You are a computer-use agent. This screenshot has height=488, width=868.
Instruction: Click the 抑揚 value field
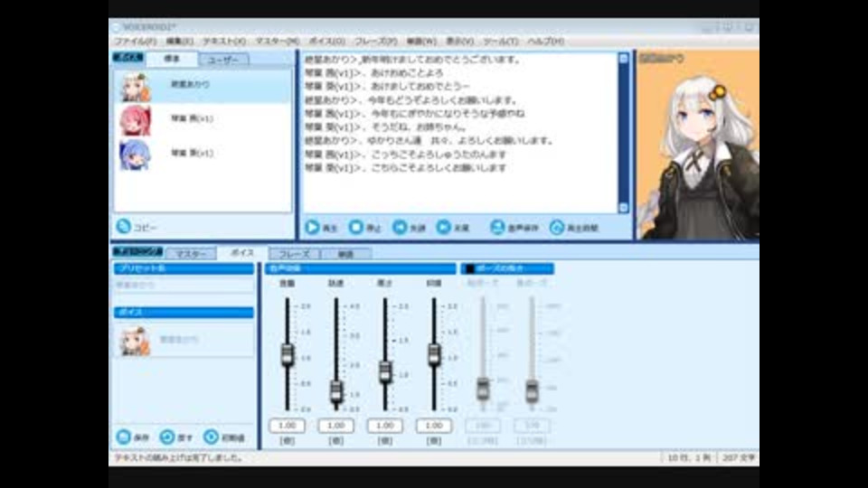pos(433,426)
